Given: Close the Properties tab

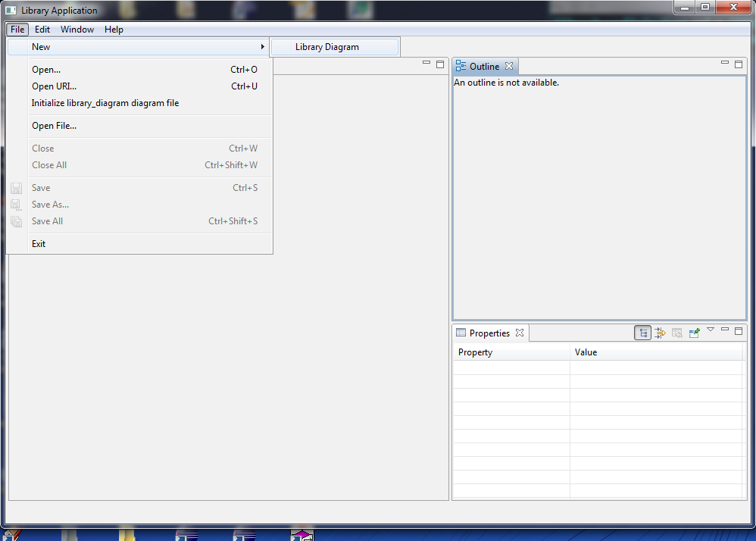Looking at the screenshot, I should pos(519,333).
